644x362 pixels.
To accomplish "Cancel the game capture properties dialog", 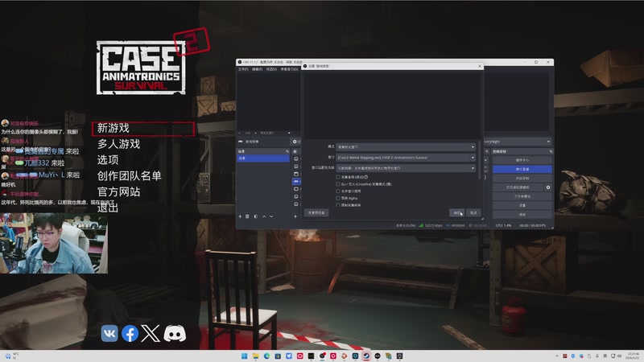I will (x=473, y=212).
